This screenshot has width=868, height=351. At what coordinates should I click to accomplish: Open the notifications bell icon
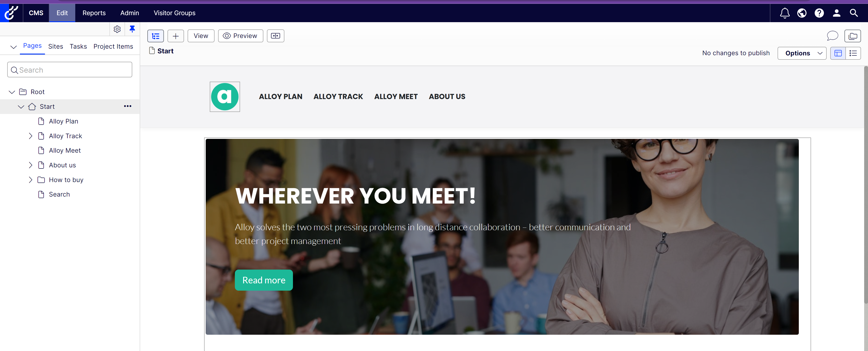coord(784,13)
